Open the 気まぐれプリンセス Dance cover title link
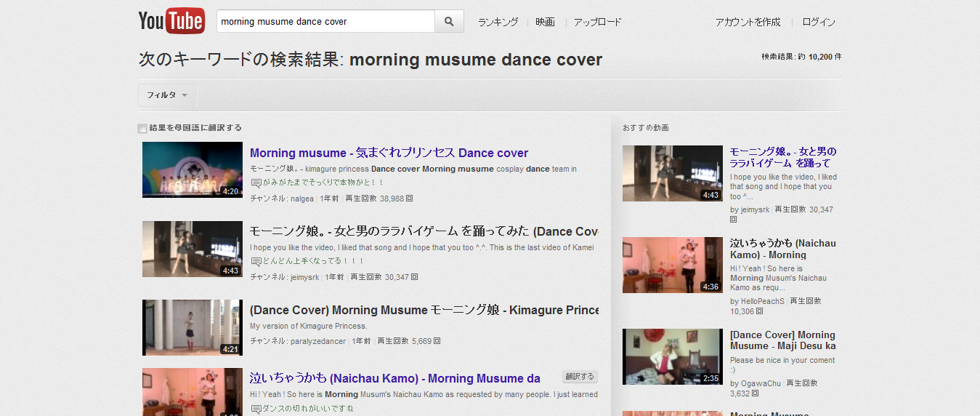This screenshot has height=416, width=980. coord(389,153)
